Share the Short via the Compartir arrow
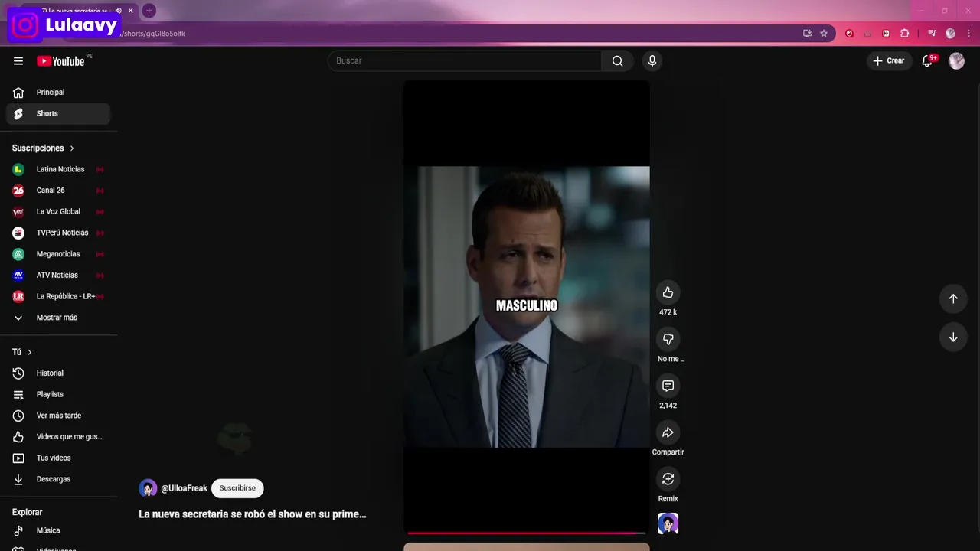Viewport: 980px width, 551px height. (668, 432)
